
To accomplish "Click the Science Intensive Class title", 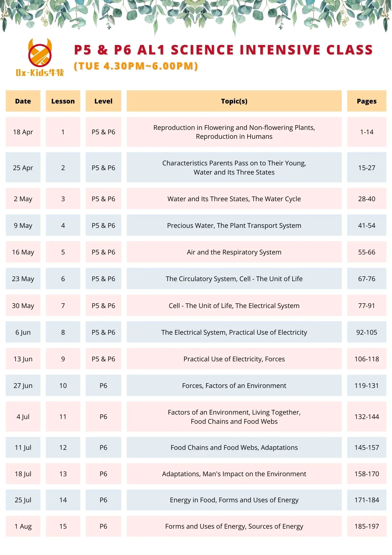I will point(223,50).
